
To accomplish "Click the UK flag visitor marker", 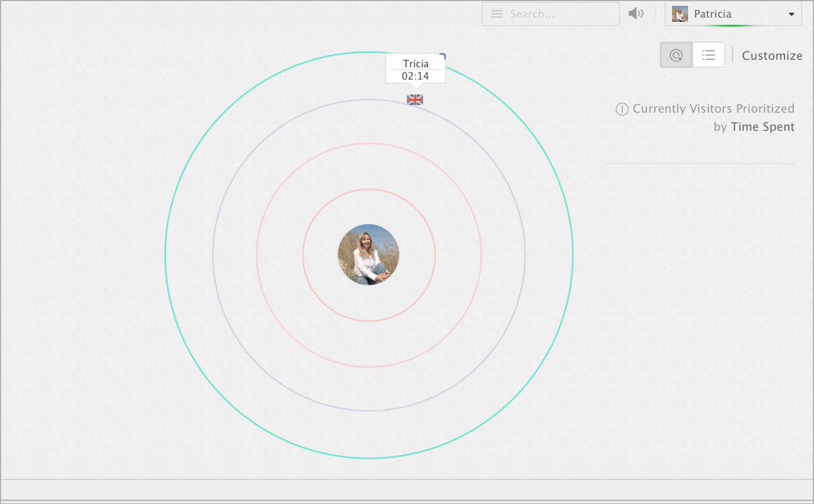I will click(415, 100).
